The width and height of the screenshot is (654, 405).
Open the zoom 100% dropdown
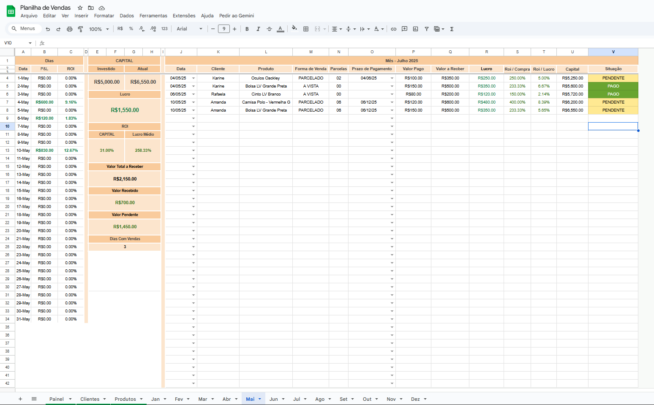pos(99,29)
